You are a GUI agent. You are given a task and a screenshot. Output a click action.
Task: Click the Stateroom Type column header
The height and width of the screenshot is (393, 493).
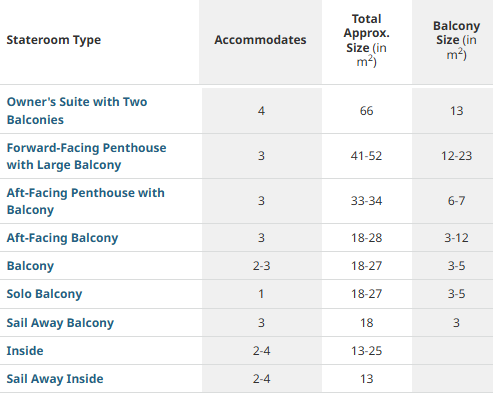pyautogui.click(x=54, y=40)
